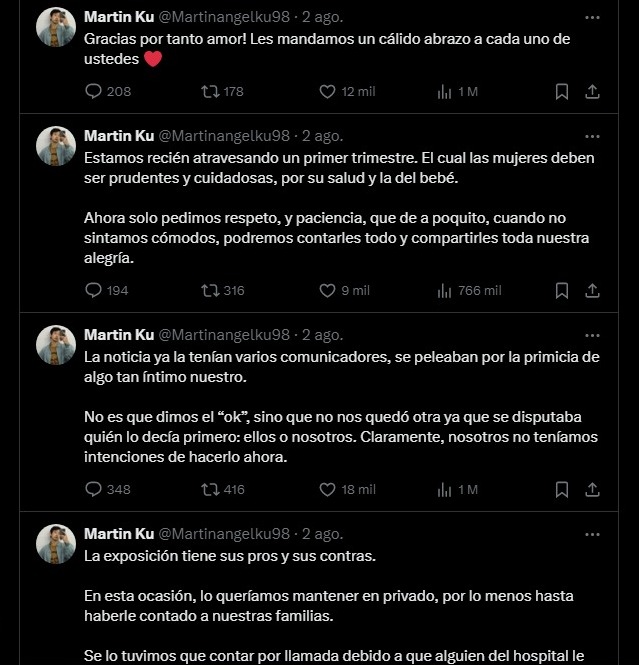Share the "Gracias por tanto amor" tweet
The image size is (639, 665).
tap(592, 91)
